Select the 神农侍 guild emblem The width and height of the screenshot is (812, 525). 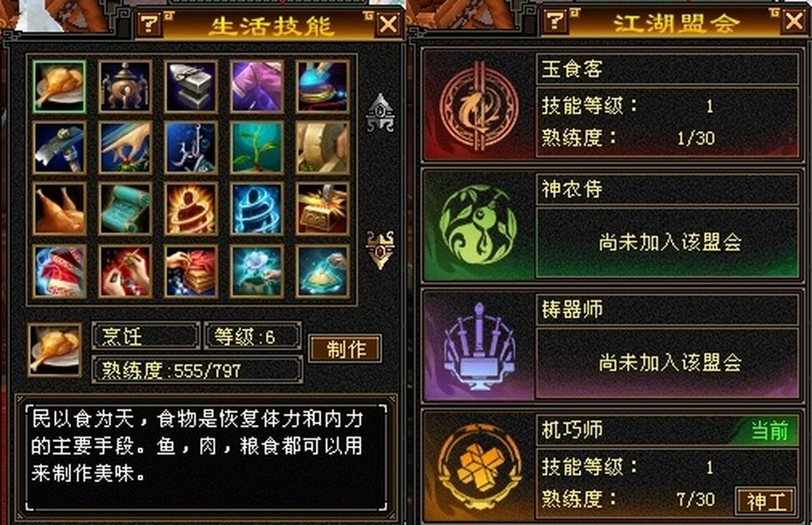(479, 226)
